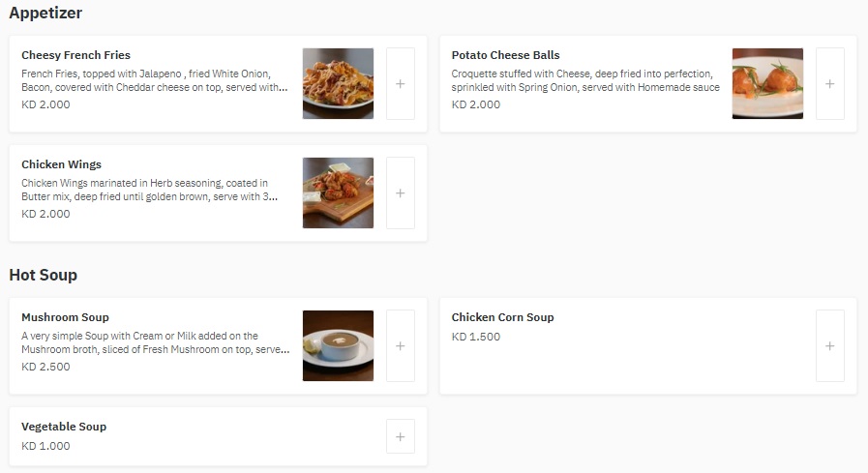This screenshot has width=868, height=473.
Task: Choose the Chicken Corn Soup title
Action: tap(502, 317)
